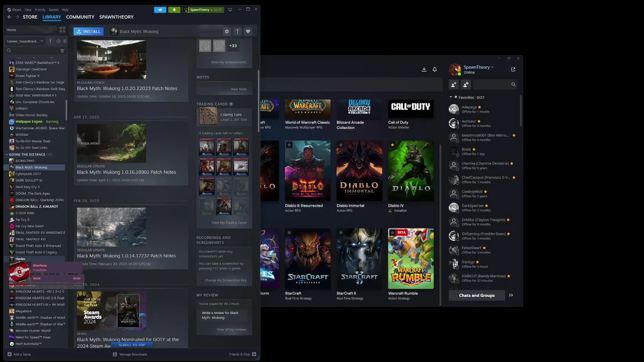Click the friends search magnifier in Battle.net
Image resolution: width=644 pixels, height=362 pixels.
[x=513, y=84]
